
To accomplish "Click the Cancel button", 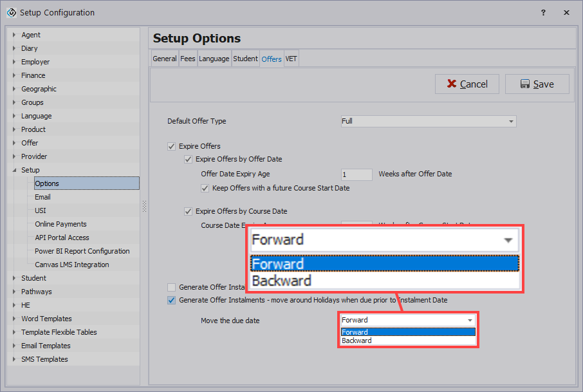I will coord(467,84).
